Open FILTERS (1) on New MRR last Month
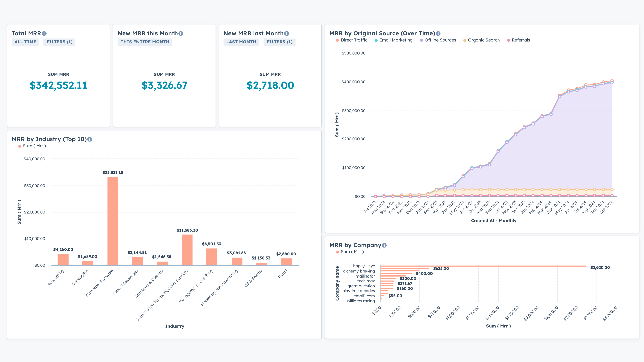This screenshot has height=362, width=644. pyautogui.click(x=279, y=42)
